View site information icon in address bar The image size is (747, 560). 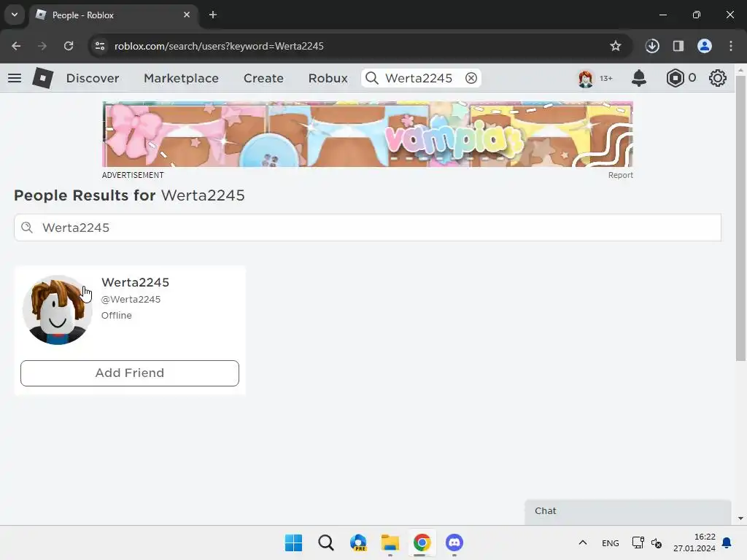(x=100, y=46)
